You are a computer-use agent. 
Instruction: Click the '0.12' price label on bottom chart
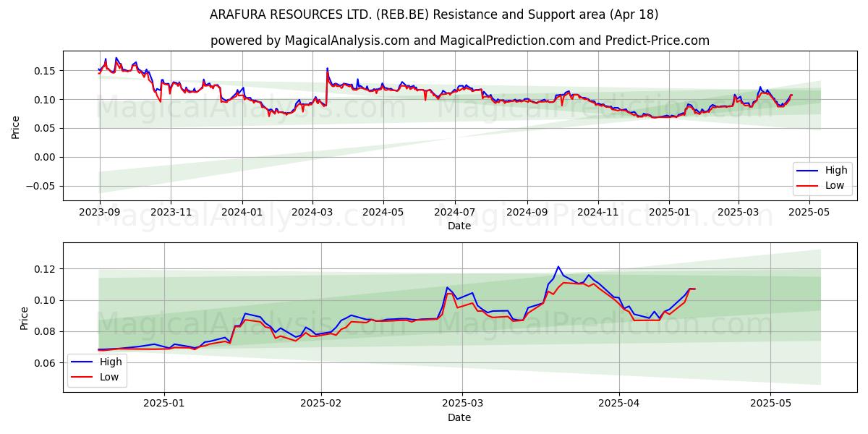click(46, 269)
